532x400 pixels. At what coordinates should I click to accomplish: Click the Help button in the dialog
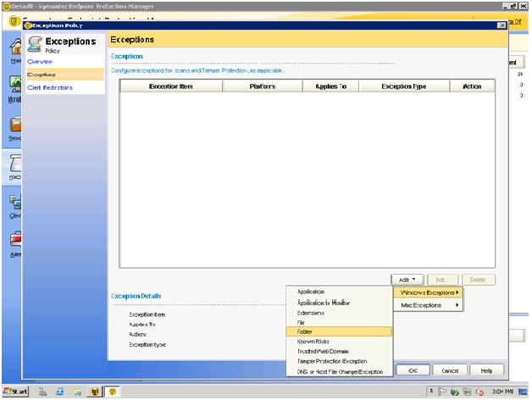tap(486, 370)
